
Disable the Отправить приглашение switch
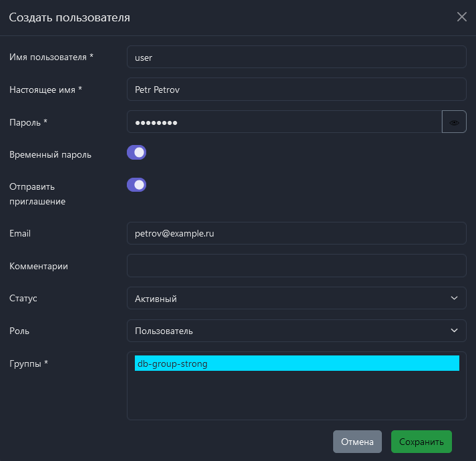click(x=136, y=185)
